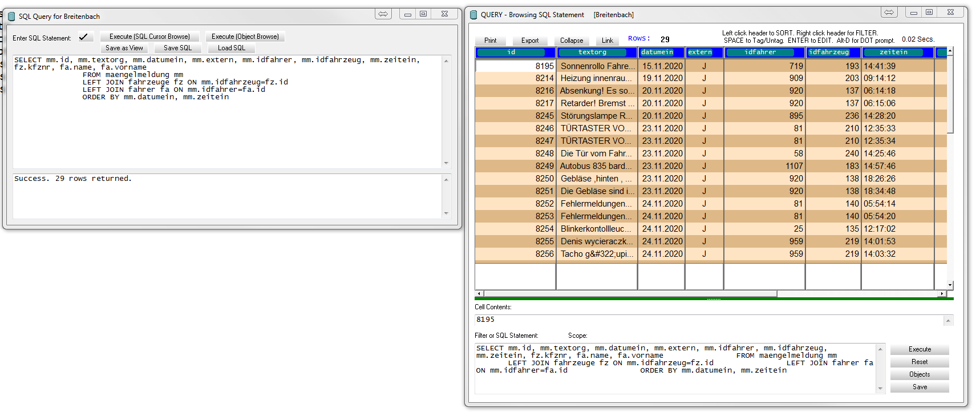Sort results by the zeitein column header
The image size is (980, 420).
(893, 52)
